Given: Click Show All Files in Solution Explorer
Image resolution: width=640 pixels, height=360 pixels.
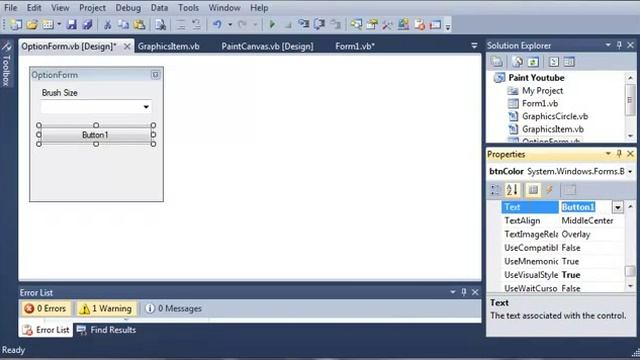Looking at the screenshot, I should pyautogui.click(x=517, y=62).
